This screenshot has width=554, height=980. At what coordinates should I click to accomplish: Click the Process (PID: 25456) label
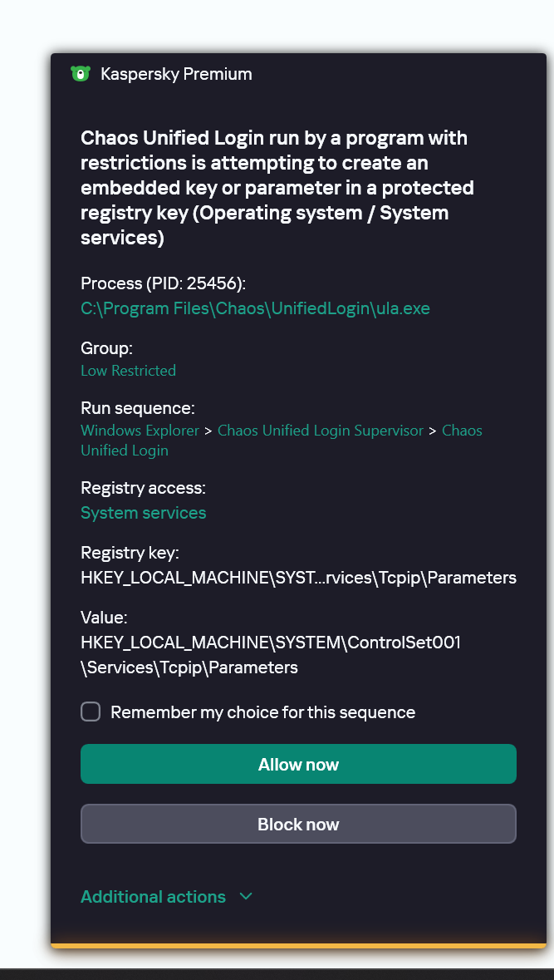click(163, 283)
